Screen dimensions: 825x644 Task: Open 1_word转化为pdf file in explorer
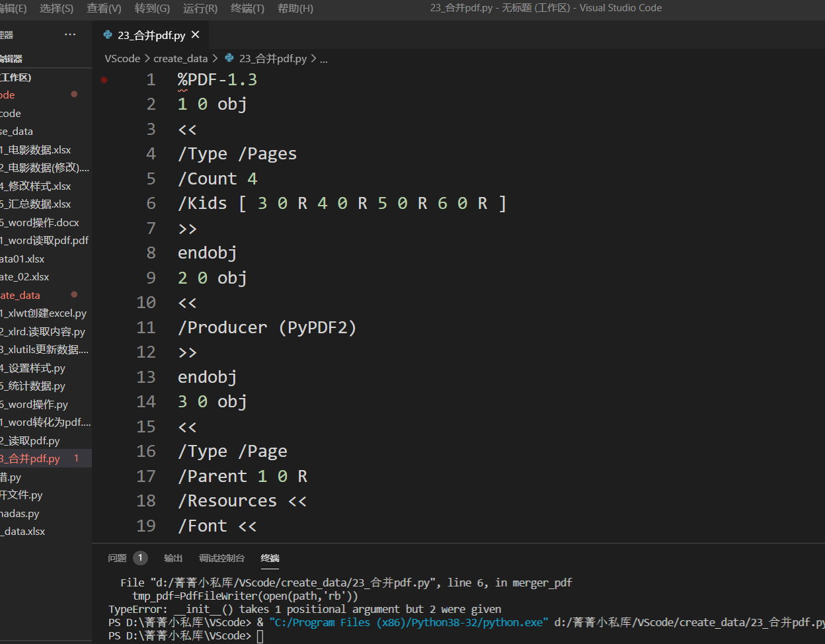pos(46,423)
